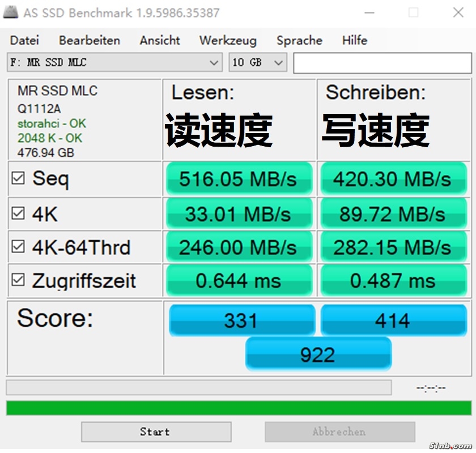Open the Bearbeiten menu
Image resolution: width=476 pixels, height=453 pixels.
pos(90,40)
